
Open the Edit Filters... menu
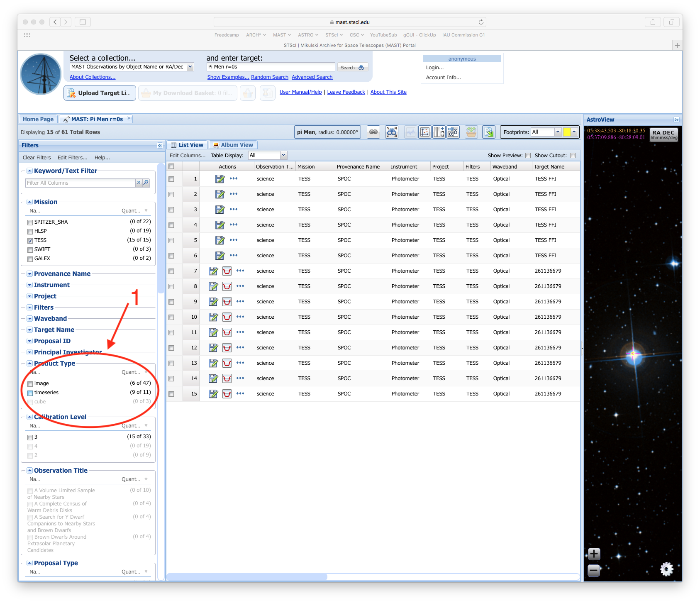tap(73, 158)
